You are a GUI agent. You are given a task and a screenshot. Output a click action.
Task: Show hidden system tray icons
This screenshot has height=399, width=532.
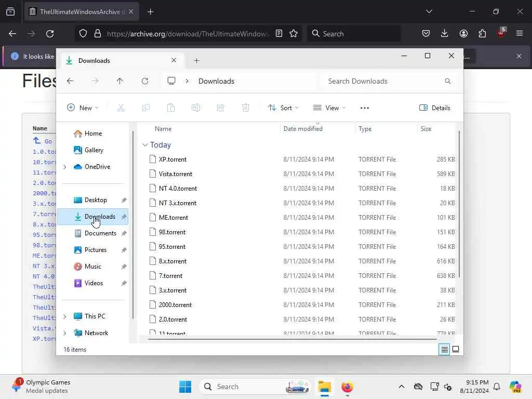(x=402, y=387)
